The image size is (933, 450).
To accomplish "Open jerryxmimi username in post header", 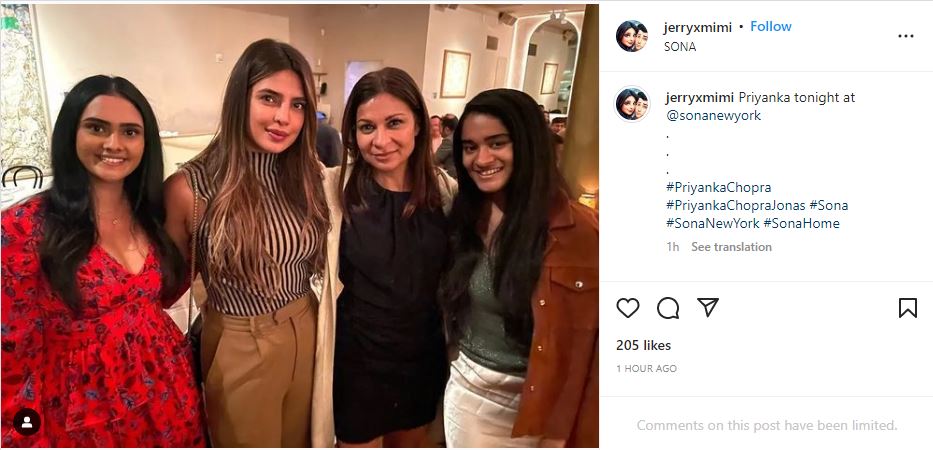I will [x=697, y=27].
